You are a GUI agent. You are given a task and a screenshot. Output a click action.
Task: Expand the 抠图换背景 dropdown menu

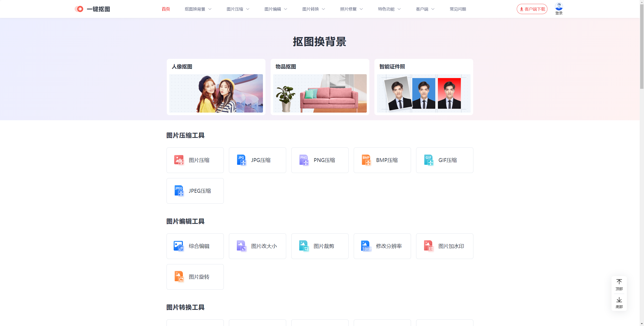point(197,9)
